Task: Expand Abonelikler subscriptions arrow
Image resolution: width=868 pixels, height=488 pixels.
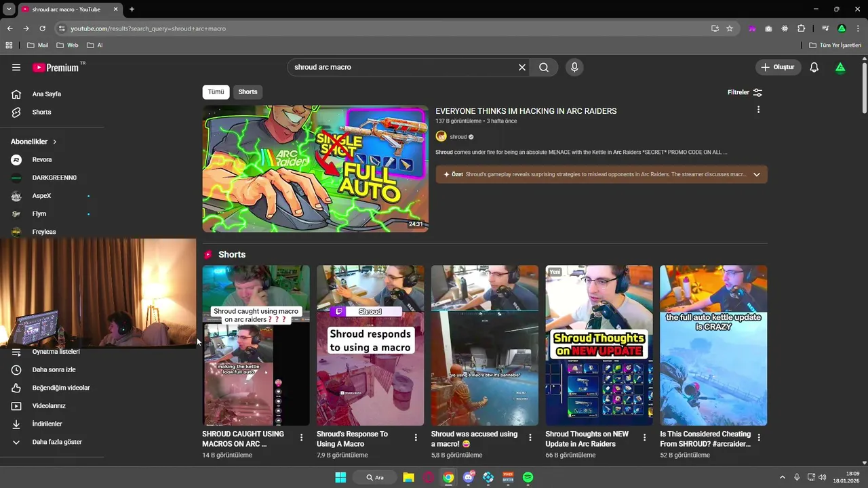Action: pos(54,142)
